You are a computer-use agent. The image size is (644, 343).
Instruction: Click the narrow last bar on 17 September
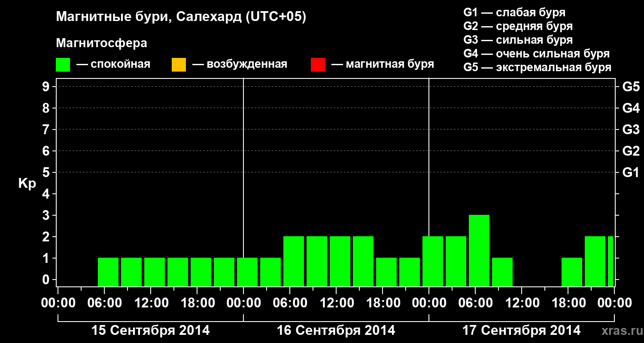(x=611, y=261)
